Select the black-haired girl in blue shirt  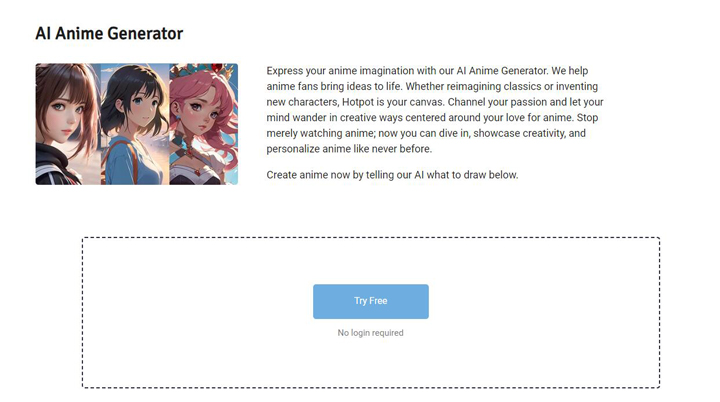[x=135, y=124]
